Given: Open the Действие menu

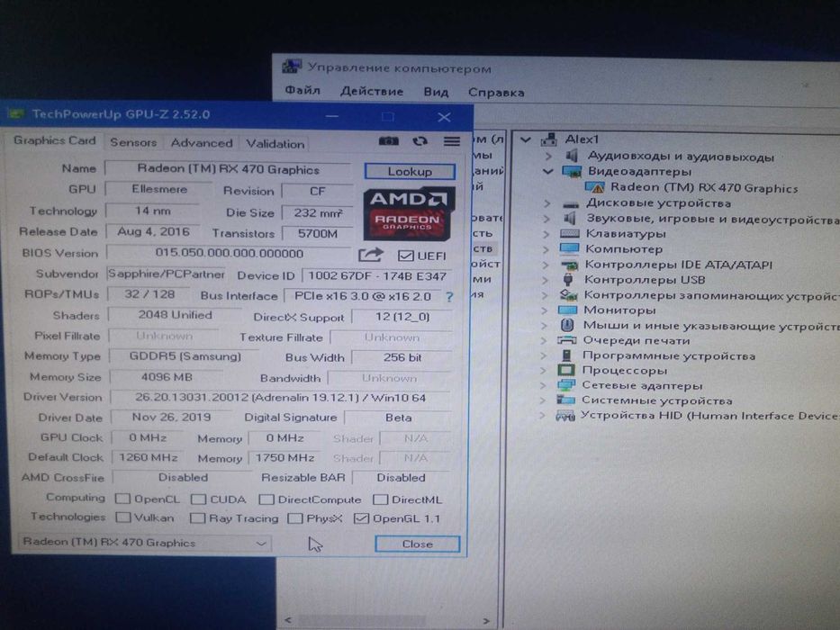Looking at the screenshot, I should 372,91.
